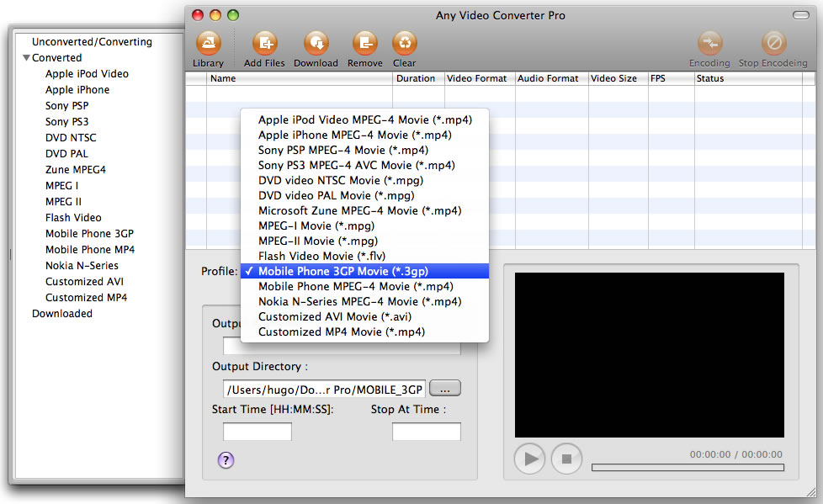This screenshot has width=823, height=504.
Task: Click the Stop At Time input field
Action: pyautogui.click(x=426, y=432)
